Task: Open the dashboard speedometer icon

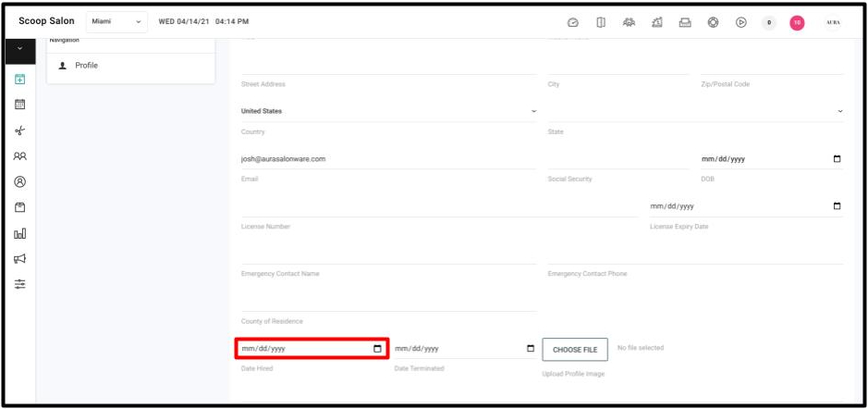Action: [x=573, y=22]
